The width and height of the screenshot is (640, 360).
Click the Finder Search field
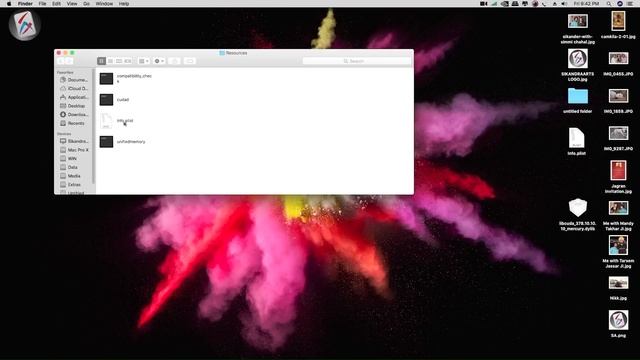[357, 61]
